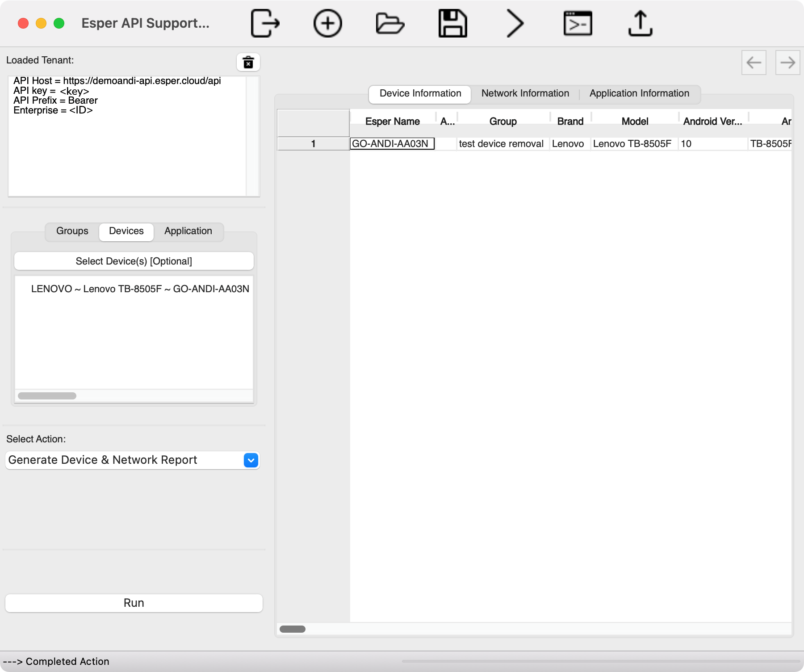Viewport: 804px width, 672px height.
Task: Open the Application Information tab
Action: [639, 93]
